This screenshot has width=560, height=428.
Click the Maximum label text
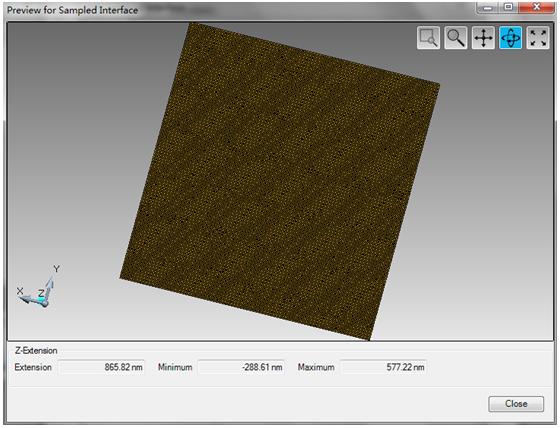pyautogui.click(x=316, y=367)
